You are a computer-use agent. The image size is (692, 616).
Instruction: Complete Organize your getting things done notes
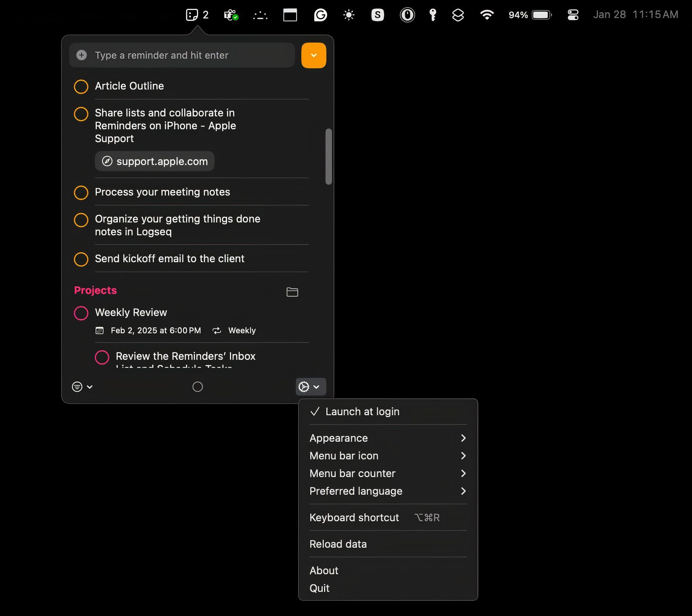[x=81, y=220]
